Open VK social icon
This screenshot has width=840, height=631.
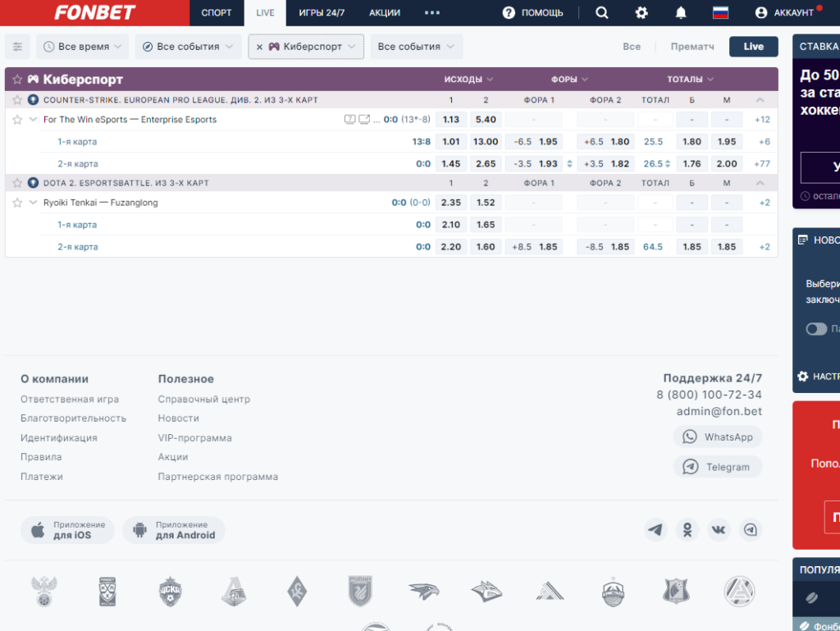pos(719,530)
